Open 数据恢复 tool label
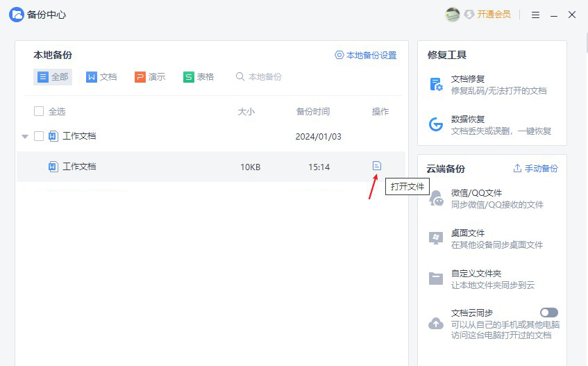 [468, 119]
